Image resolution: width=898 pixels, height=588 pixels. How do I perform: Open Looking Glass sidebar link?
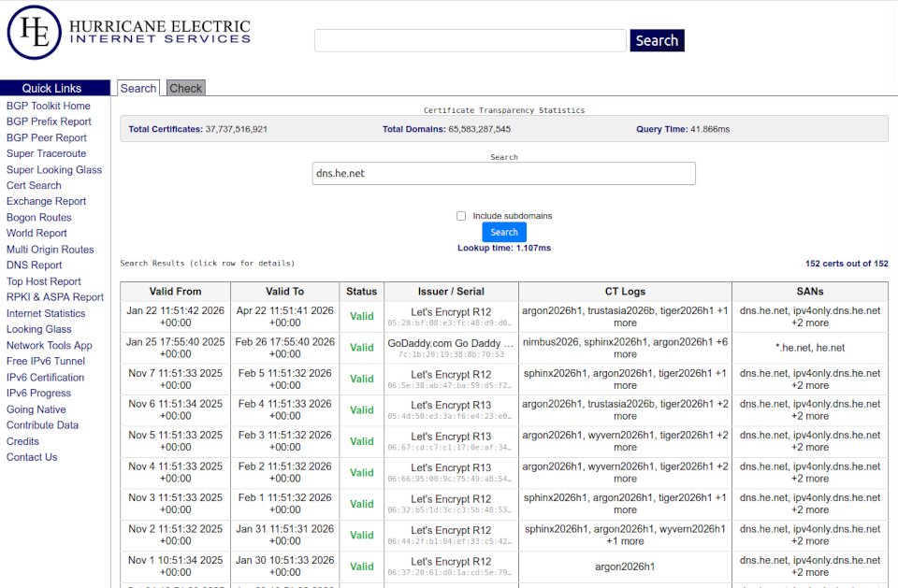(x=39, y=329)
